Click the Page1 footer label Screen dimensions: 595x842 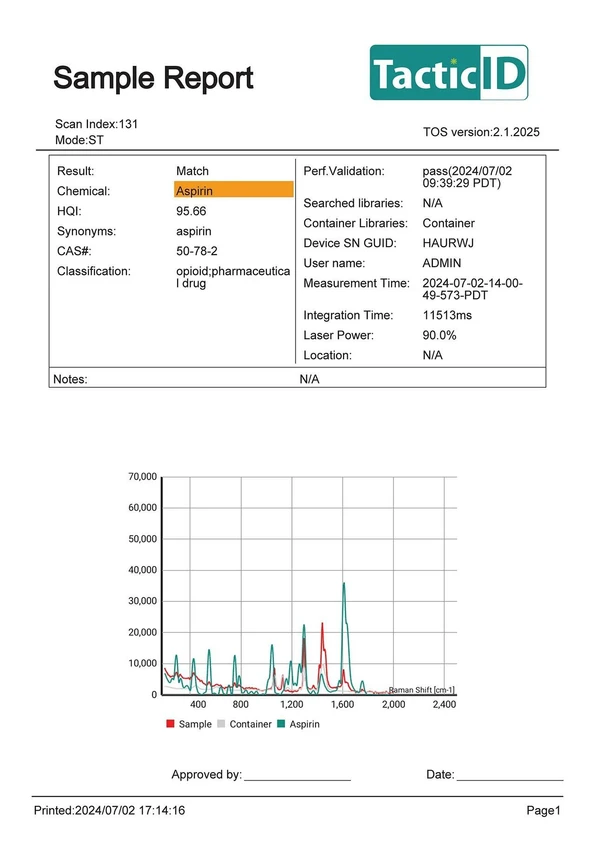click(543, 810)
